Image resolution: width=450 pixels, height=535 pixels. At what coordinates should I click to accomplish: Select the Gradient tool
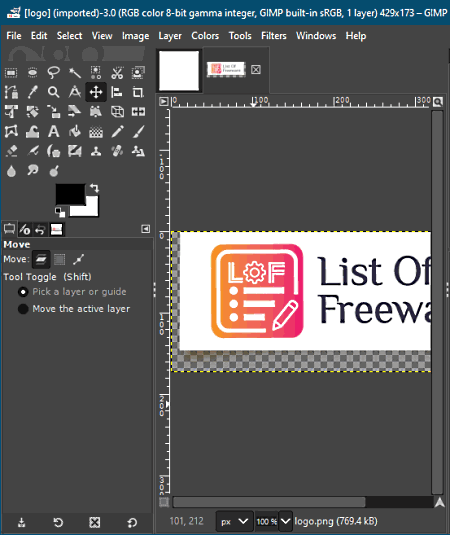coord(96,131)
